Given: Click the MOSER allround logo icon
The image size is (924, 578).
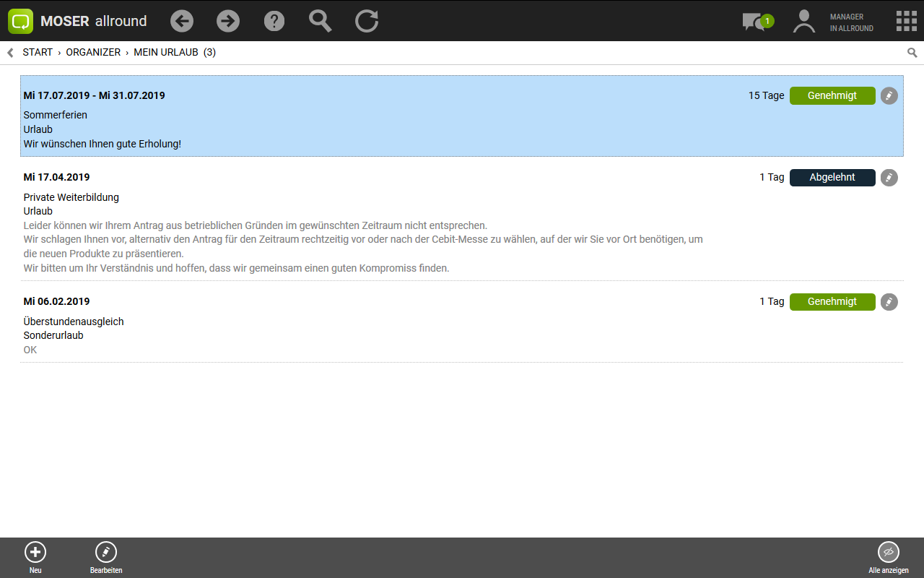Looking at the screenshot, I should (x=21, y=21).
